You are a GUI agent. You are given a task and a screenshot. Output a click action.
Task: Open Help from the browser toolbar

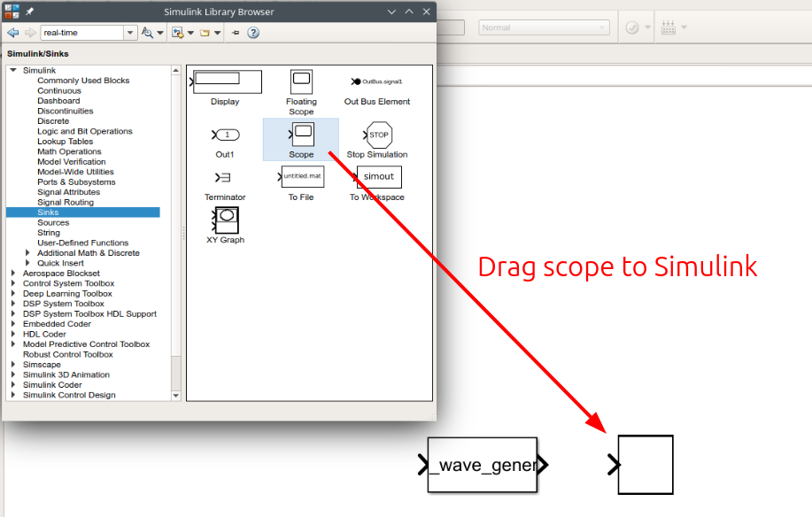(x=253, y=33)
